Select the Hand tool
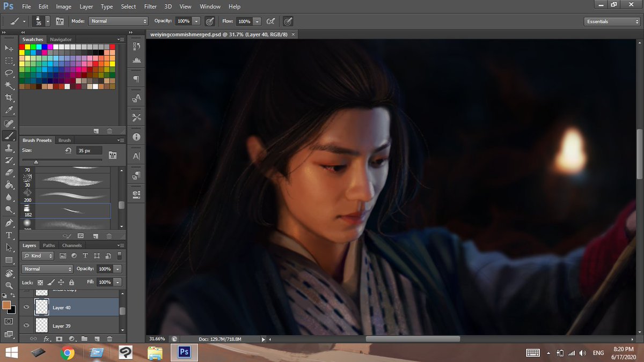The height and width of the screenshot is (362, 644). tap(9, 273)
